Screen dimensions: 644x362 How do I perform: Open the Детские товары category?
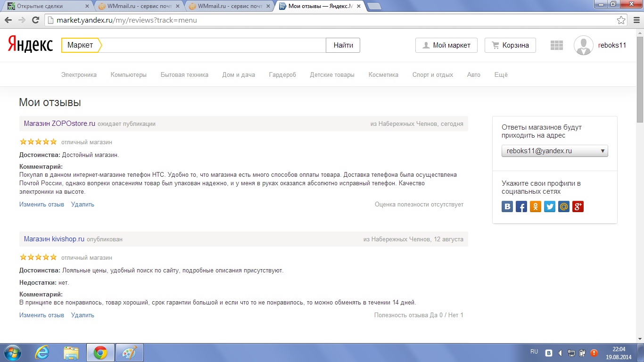[x=332, y=74]
